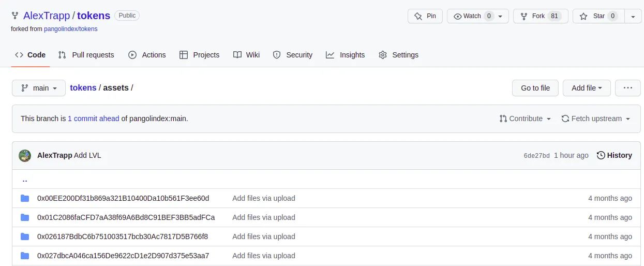This screenshot has width=644, height=266.
Task: Click '4 months ago' in 0x026187Bd row
Action: coord(610,237)
